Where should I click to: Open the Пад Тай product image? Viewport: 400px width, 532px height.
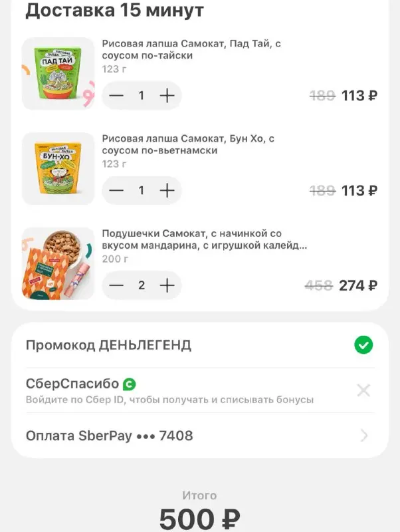(58, 73)
